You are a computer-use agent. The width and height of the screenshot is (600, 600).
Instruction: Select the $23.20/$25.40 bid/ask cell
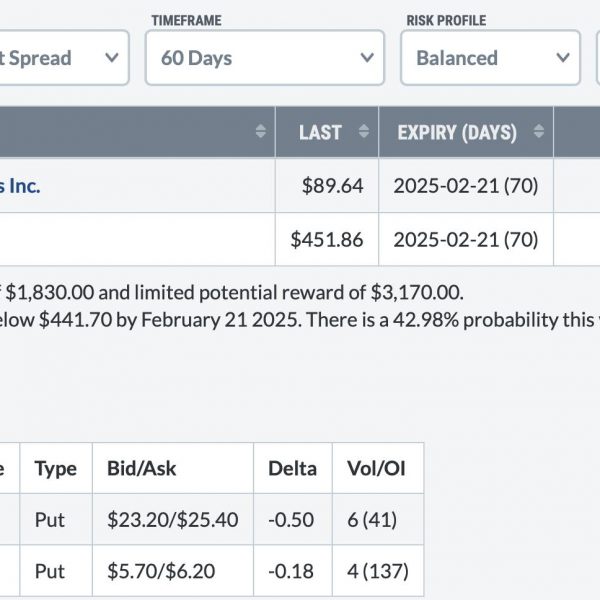coord(173,519)
